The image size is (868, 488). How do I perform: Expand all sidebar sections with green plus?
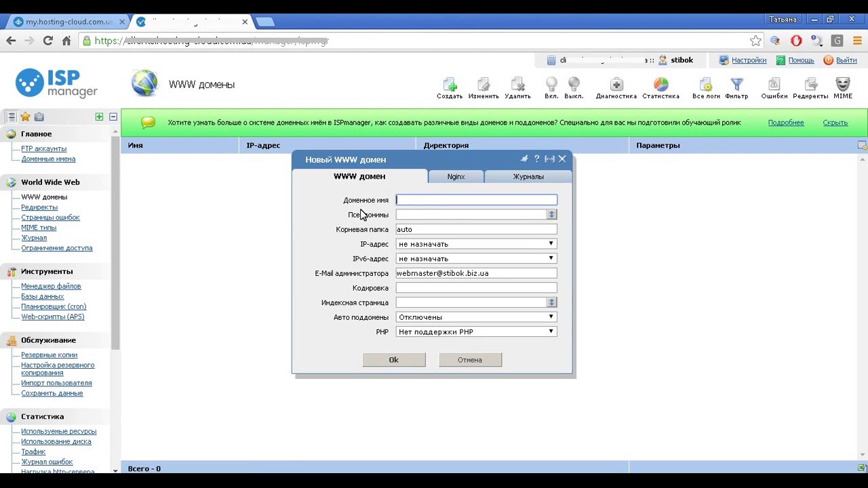pyautogui.click(x=99, y=117)
